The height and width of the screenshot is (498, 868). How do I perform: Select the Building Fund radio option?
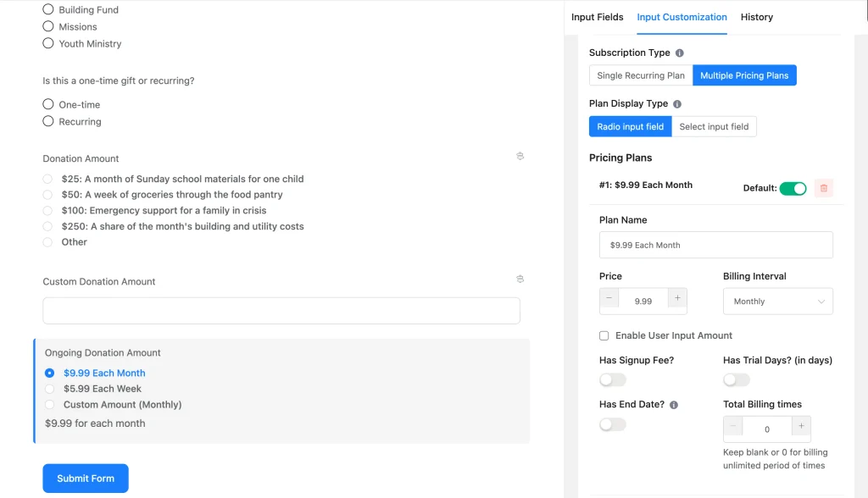pos(48,9)
